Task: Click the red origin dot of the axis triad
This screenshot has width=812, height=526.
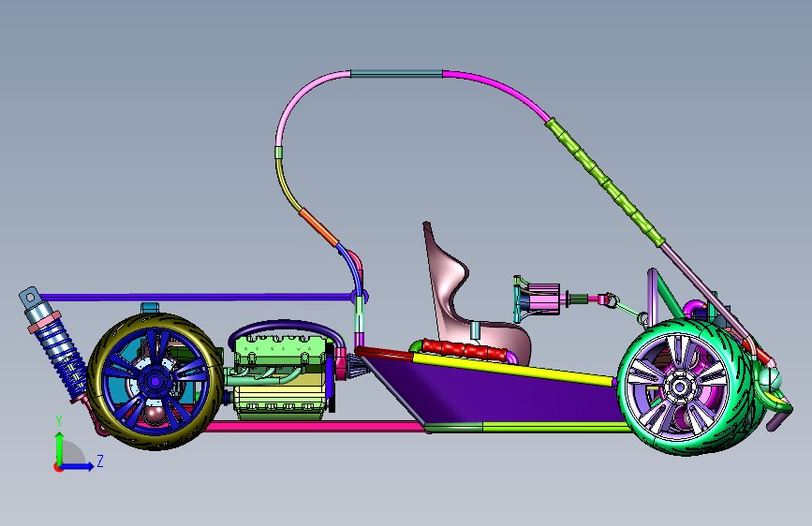Action: (x=58, y=467)
